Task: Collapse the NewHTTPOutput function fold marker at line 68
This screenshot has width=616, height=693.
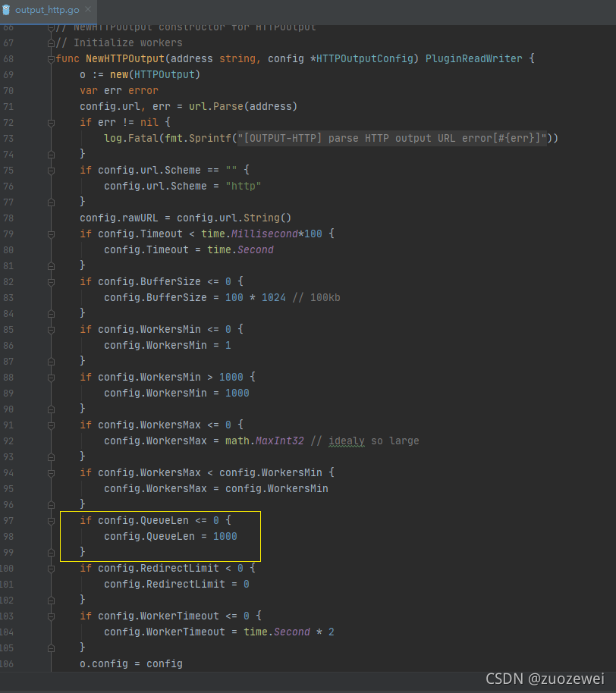Action: [52, 59]
